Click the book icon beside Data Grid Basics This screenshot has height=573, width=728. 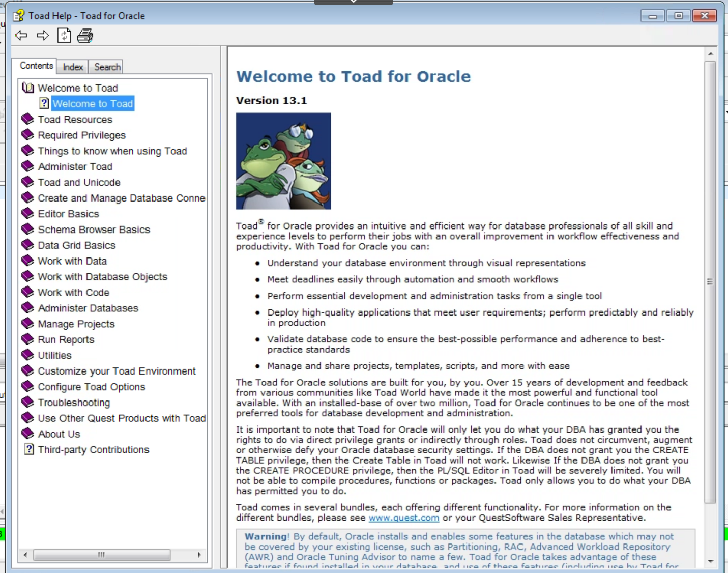[27, 245]
